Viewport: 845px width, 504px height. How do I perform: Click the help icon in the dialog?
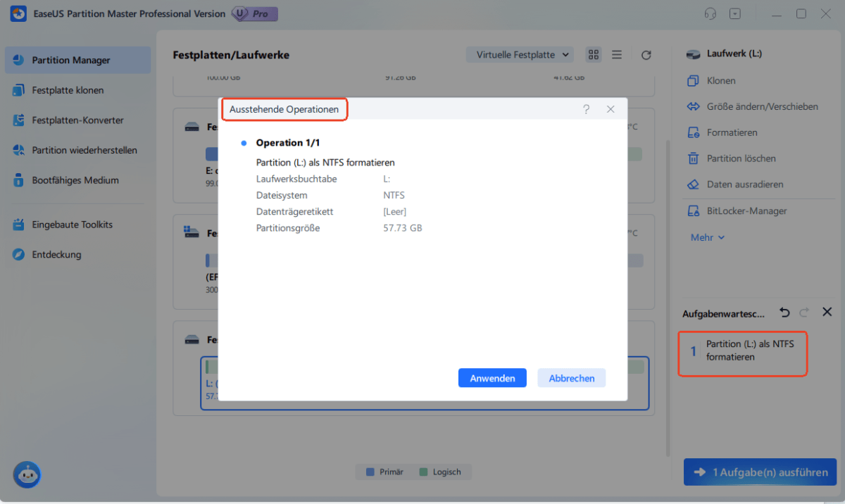click(586, 109)
